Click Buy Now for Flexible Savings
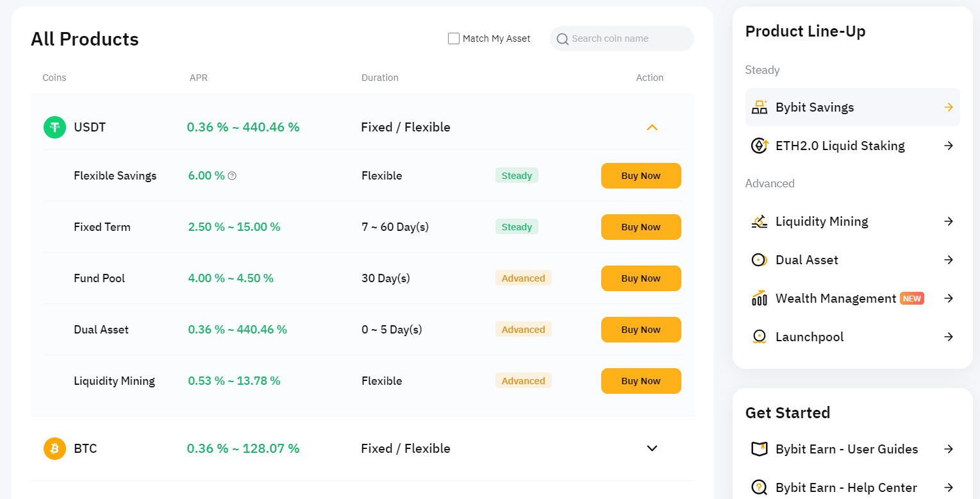This screenshot has width=980, height=499. coord(640,175)
